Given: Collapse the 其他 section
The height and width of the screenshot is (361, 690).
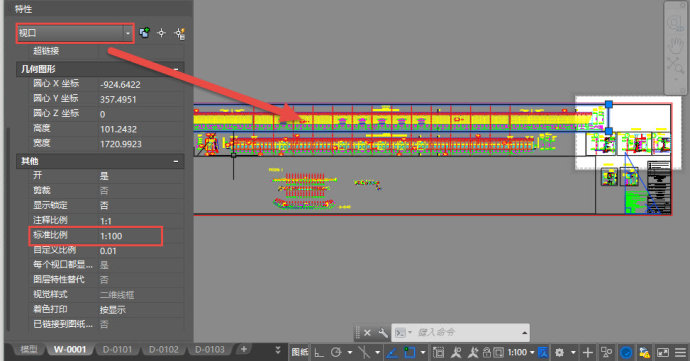Looking at the screenshot, I should (x=176, y=162).
